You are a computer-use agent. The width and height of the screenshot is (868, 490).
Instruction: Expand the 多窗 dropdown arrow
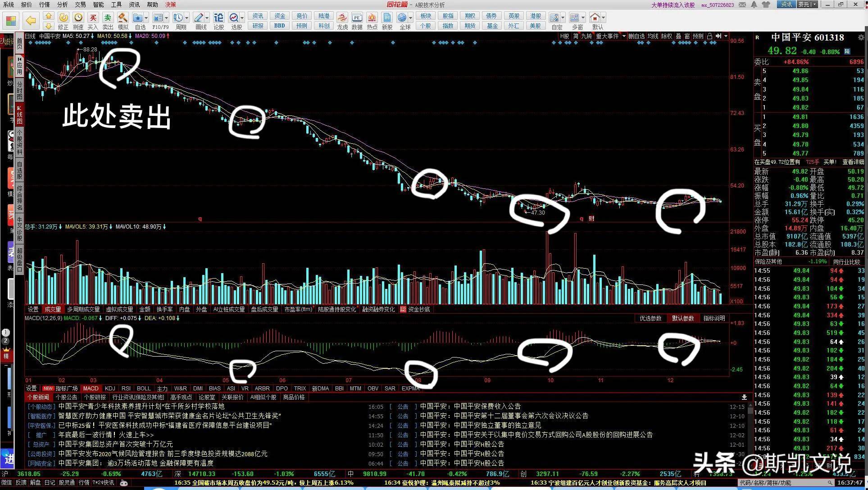tap(583, 18)
